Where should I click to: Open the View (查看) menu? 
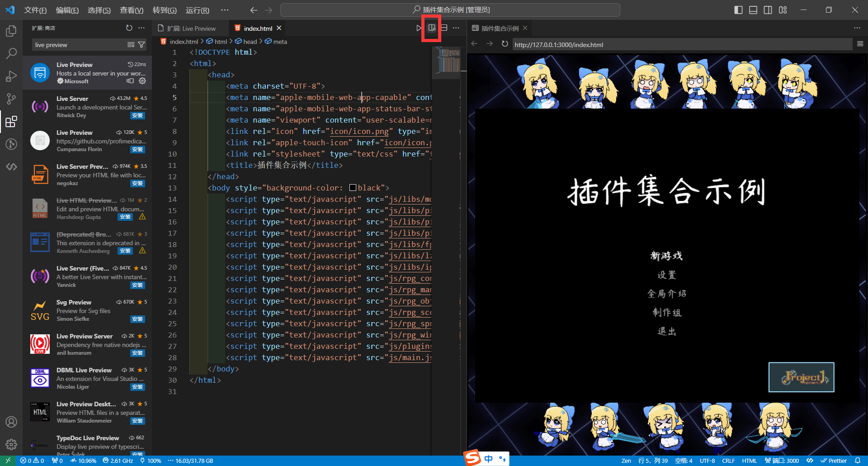[x=132, y=10]
